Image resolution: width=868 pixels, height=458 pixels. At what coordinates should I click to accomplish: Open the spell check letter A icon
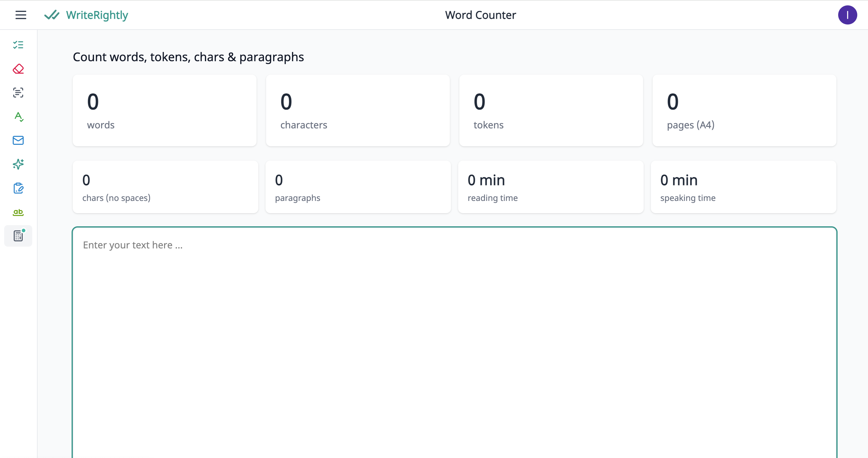18,117
